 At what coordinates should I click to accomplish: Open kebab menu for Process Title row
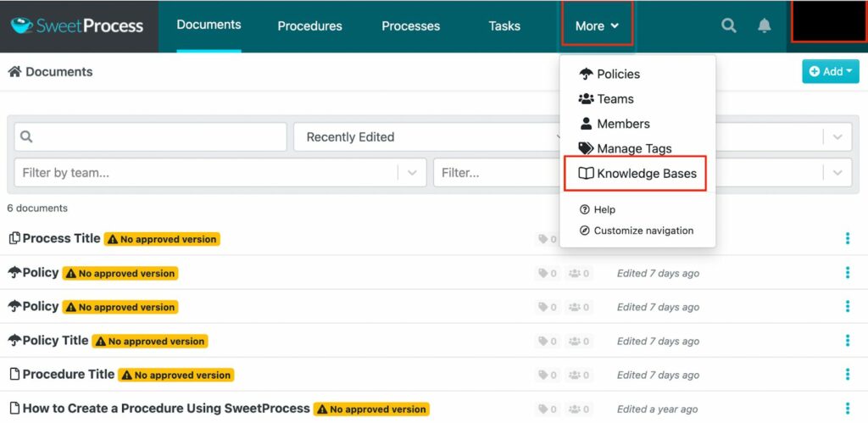847,239
